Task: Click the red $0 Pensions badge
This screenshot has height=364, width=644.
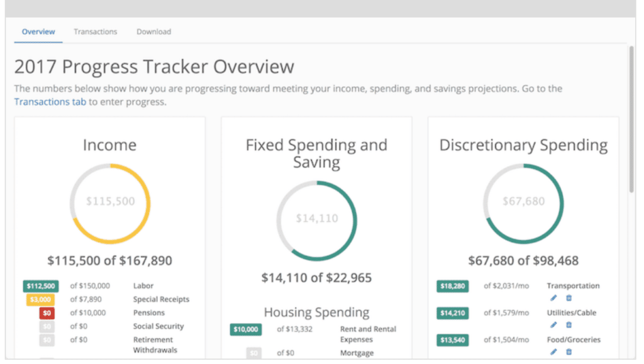Action: click(47, 313)
